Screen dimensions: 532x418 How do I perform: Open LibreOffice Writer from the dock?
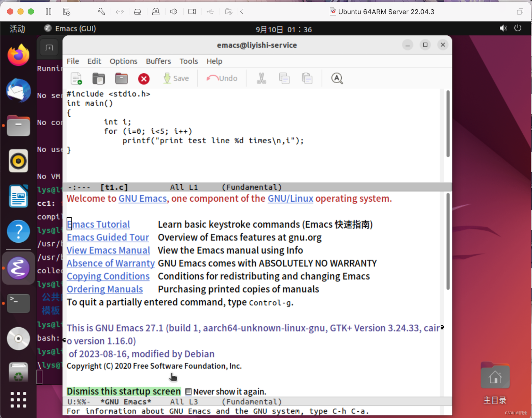(x=18, y=196)
